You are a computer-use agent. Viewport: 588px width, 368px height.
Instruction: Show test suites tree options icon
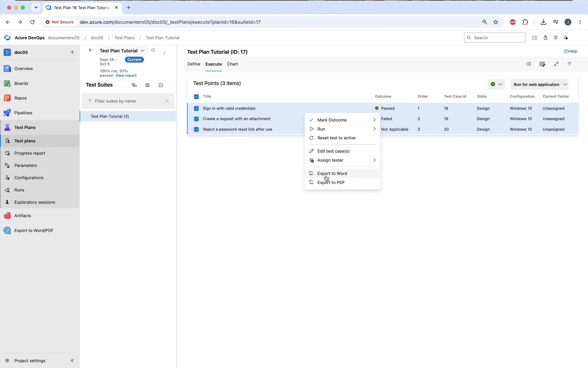tap(134, 85)
